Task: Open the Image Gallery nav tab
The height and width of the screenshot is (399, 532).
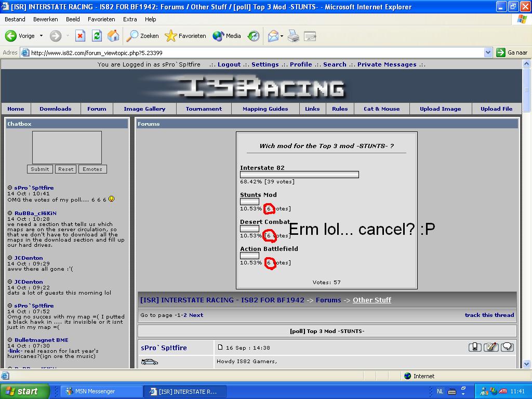Action: (x=144, y=109)
